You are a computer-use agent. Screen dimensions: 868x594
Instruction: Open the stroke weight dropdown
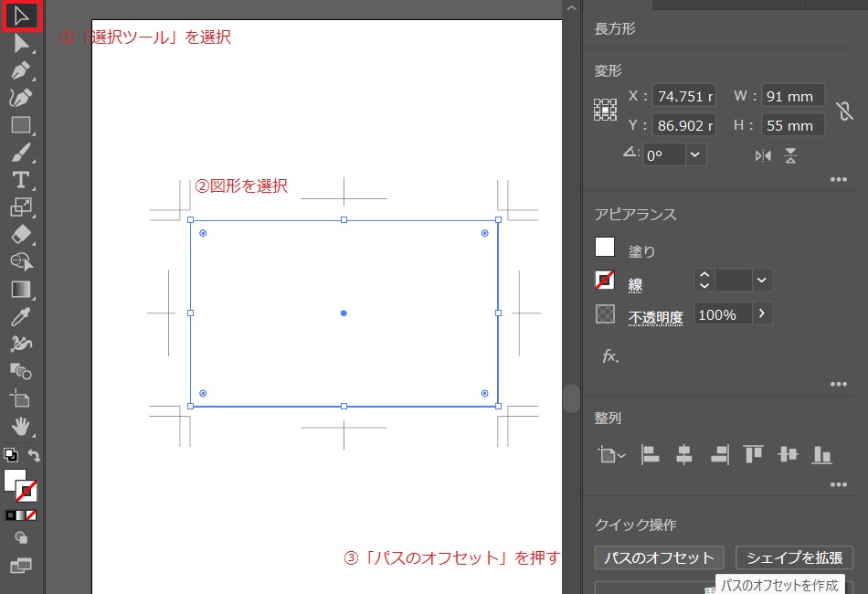(762, 281)
